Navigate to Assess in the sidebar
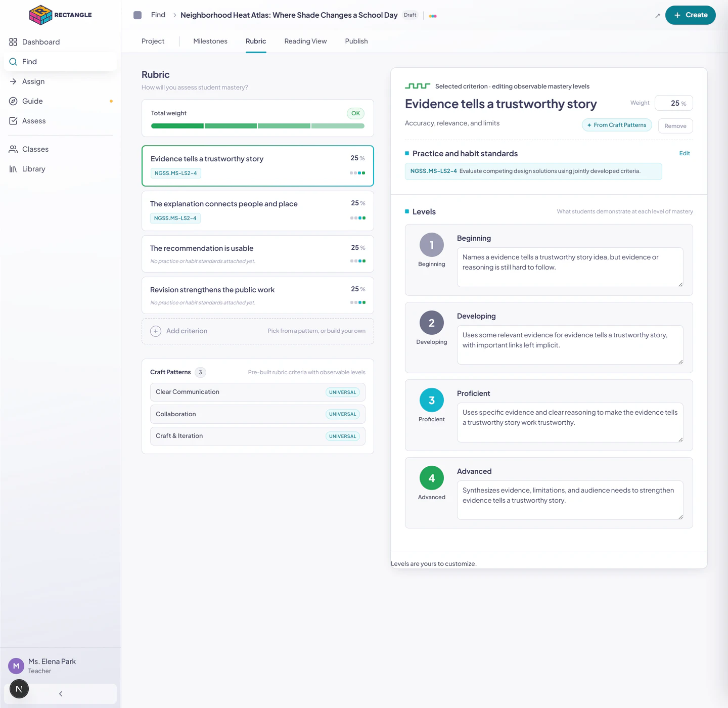Image resolution: width=728 pixels, height=708 pixels. (x=61, y=121)
